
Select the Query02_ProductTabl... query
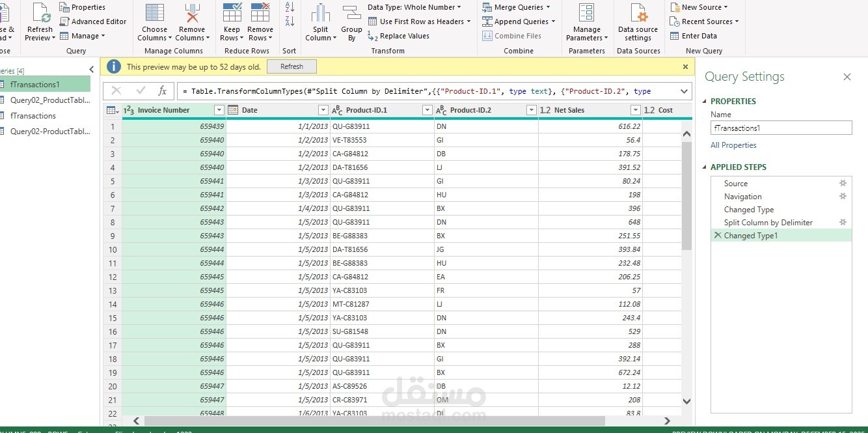coord(45,100)
